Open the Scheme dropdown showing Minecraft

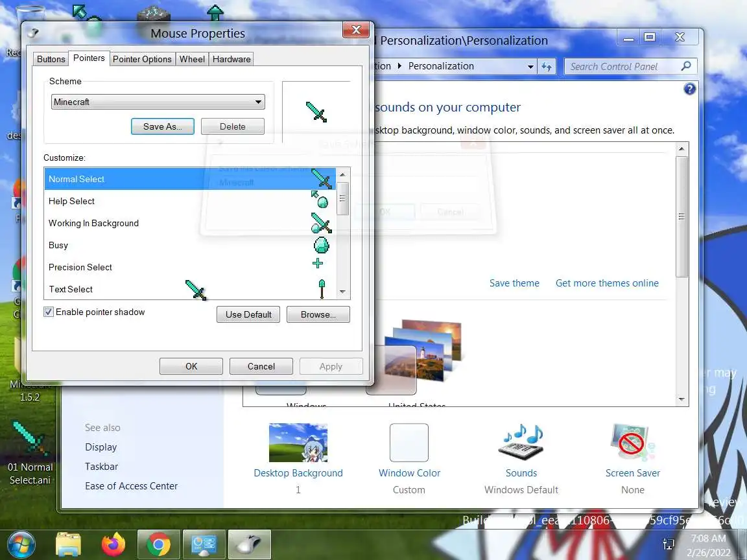pos(158,102)
